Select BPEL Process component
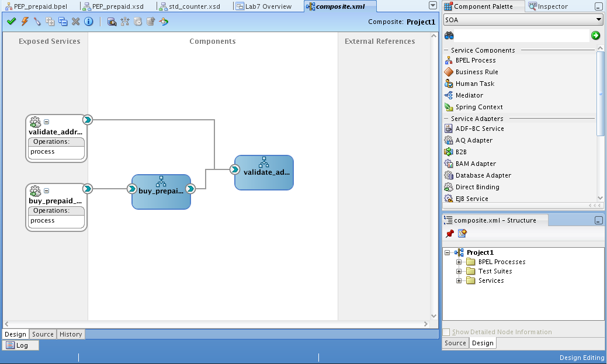The height and width of the screenshot is (364, 607). point(476,60)
